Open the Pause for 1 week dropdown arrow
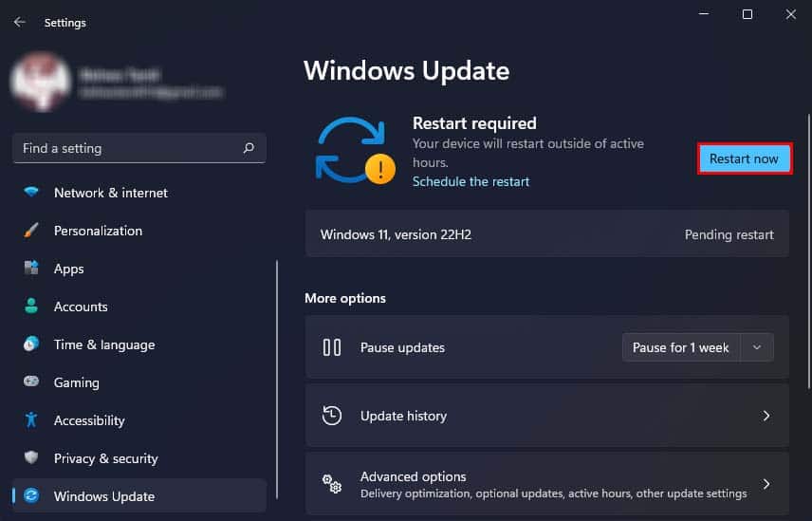Image resolution: width=812 pixels, height=521 pixels. pos(757,347)
